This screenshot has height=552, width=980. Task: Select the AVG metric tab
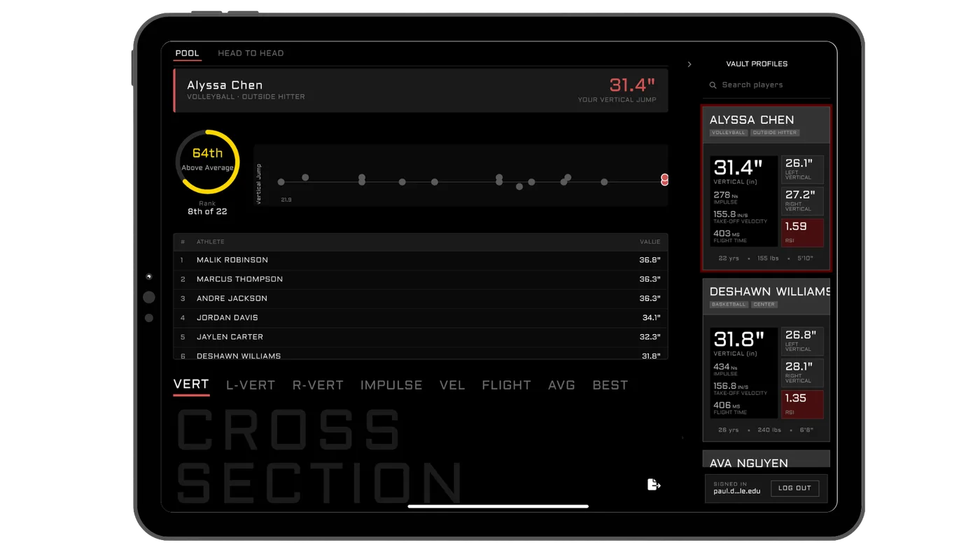pyautogui.click(x=562, y=385)
